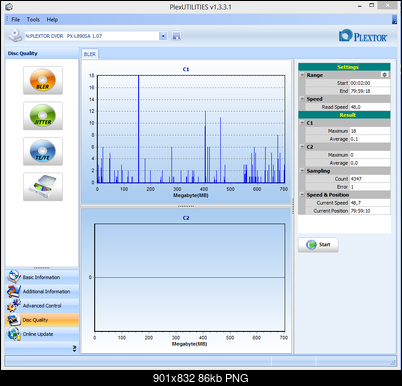Click the splitter handle above Basic Information
The width and height of the screenshot is (402, 386).
pos(42,268)
